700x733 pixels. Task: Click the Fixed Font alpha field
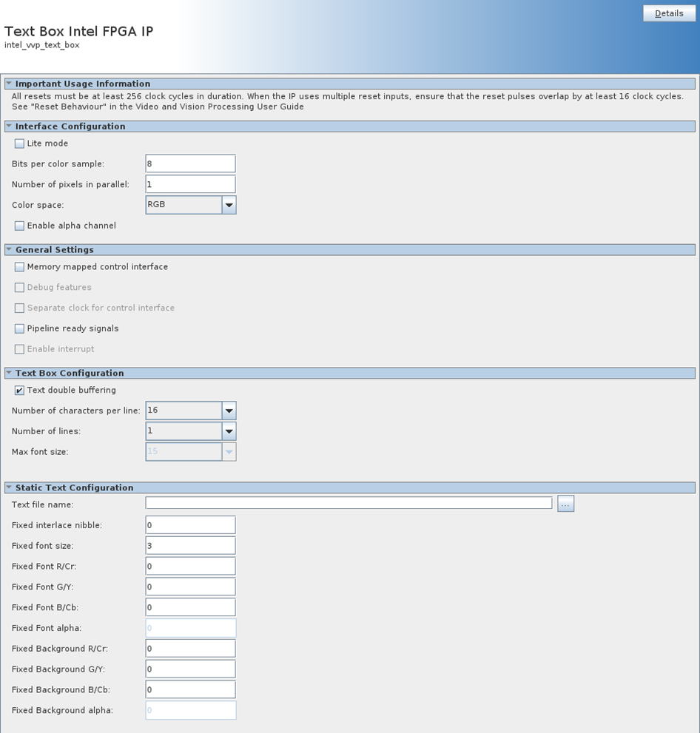(190, 628)
